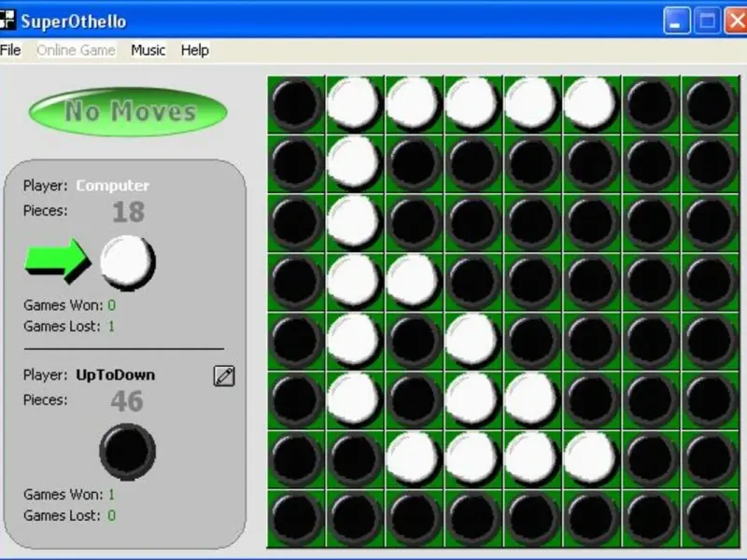Click UpToDown's pieces count 46
The height and width of the screenshot is (560, 747).
[x=127, y=401]
